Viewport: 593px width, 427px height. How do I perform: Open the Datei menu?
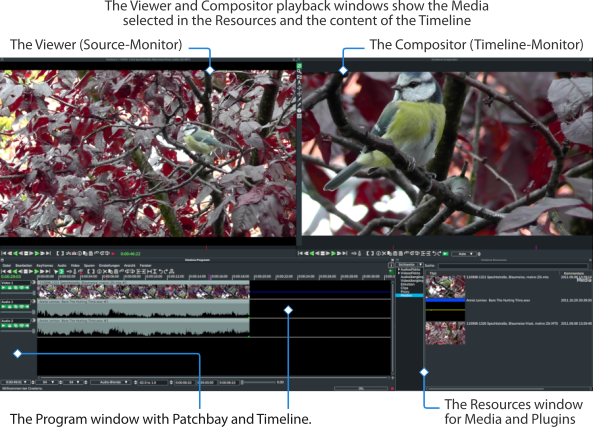pyautogui.click(x=6, y=266)
